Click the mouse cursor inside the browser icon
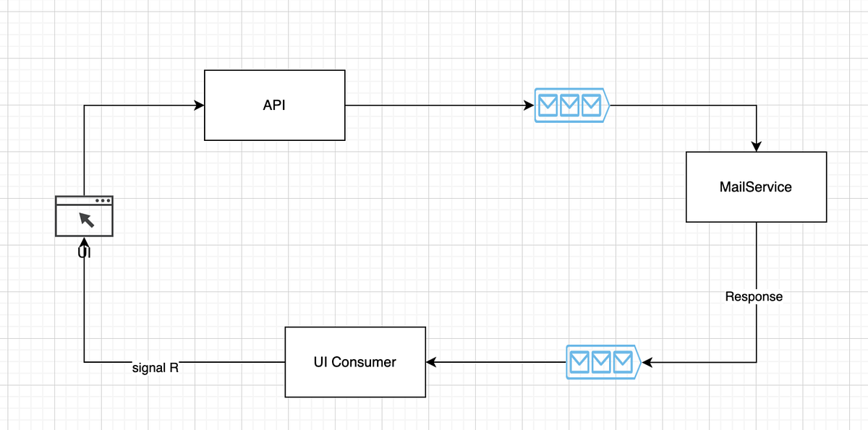This screenshot has height=430, width=868. 87,220
